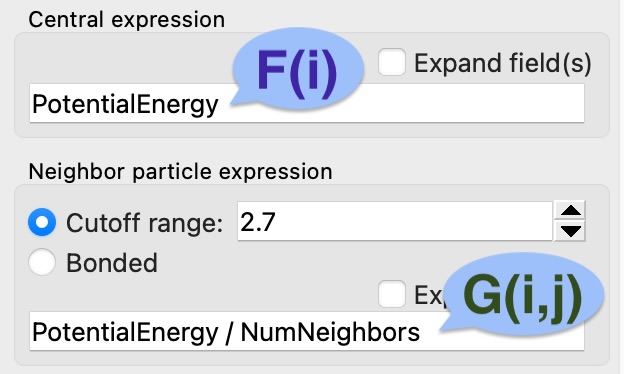Viewport: 624px width, 374px height.
Task: Click PotentialEnergy in the neighbor expression field
Action: pyautogui.click(x=125, y=333)
